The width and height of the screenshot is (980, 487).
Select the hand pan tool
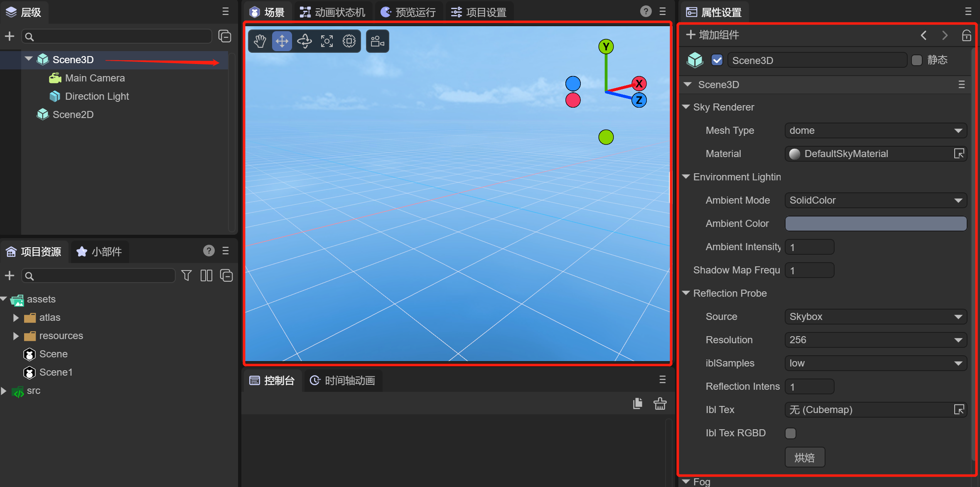(260, 41)
